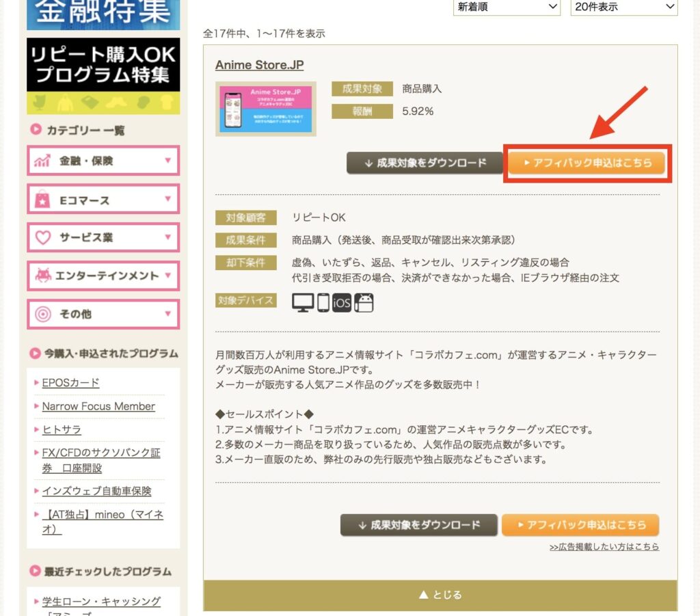Image resolution: width=700 pixels, height=616 pixels.
Task: Click the chart icon beside 金融・保険
Action: pyautogui.click(x=42, y=161)
